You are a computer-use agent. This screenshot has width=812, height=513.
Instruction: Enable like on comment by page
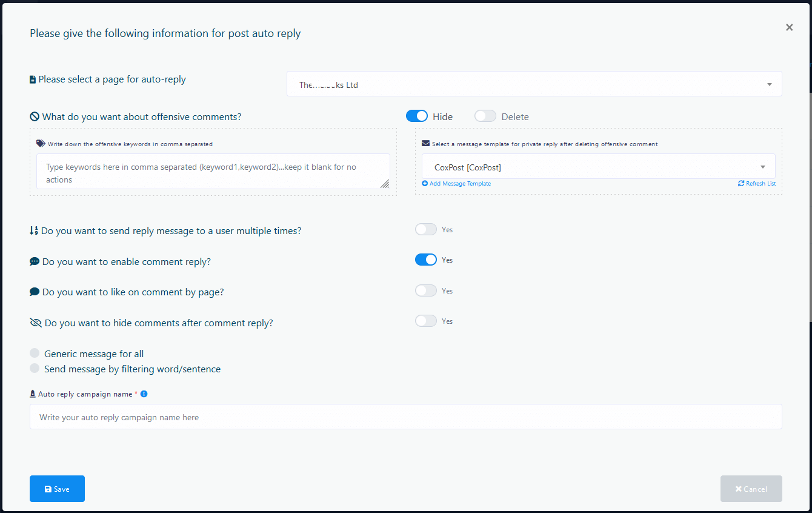pos(426,290)
